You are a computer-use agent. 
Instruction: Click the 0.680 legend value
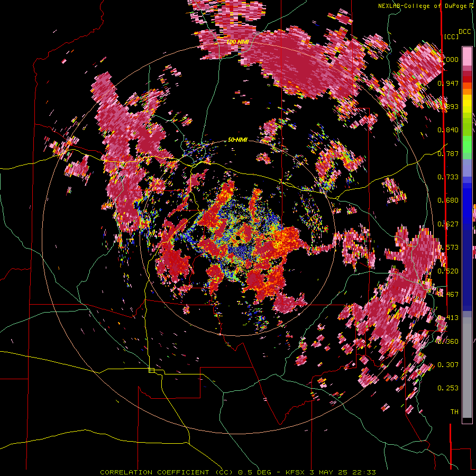tap(448, 200)
